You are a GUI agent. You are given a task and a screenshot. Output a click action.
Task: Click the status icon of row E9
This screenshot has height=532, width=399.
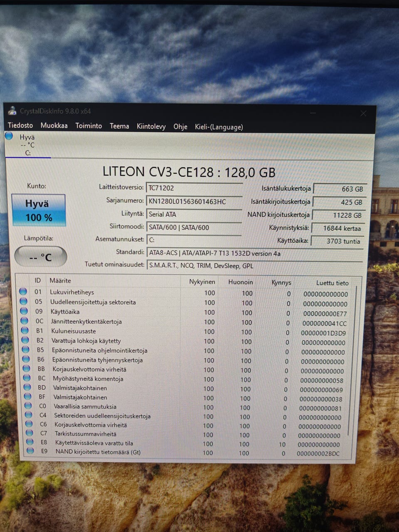pyautogui.click(x=30, y=451)
